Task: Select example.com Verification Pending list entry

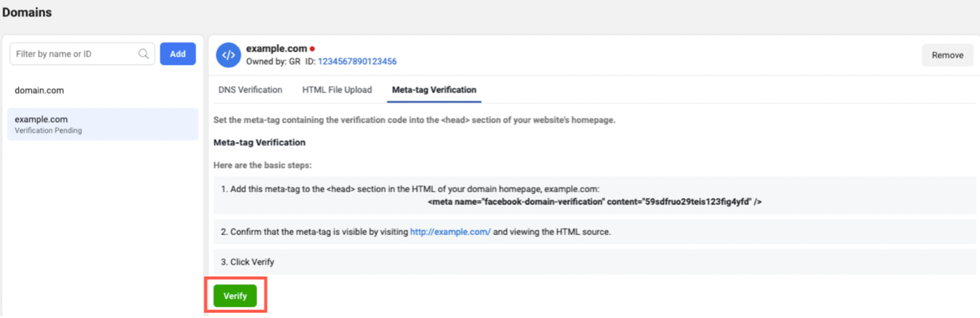Action: pos(103,124)
